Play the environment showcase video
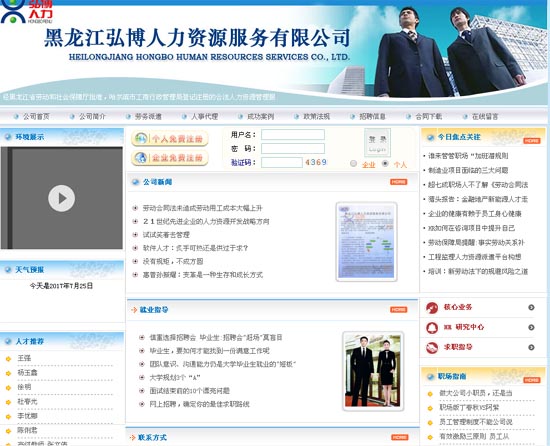550x446 pixels. click(61, 198)
